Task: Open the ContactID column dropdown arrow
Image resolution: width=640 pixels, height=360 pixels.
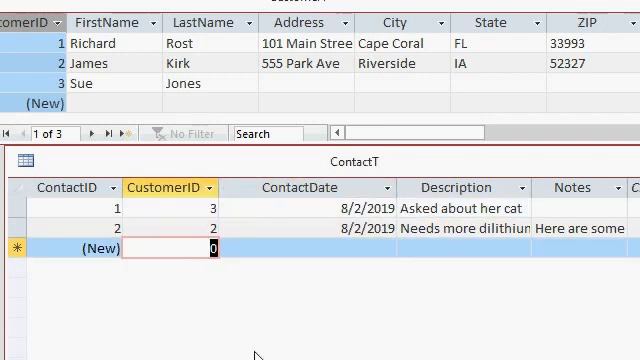Action: point(113,188)
